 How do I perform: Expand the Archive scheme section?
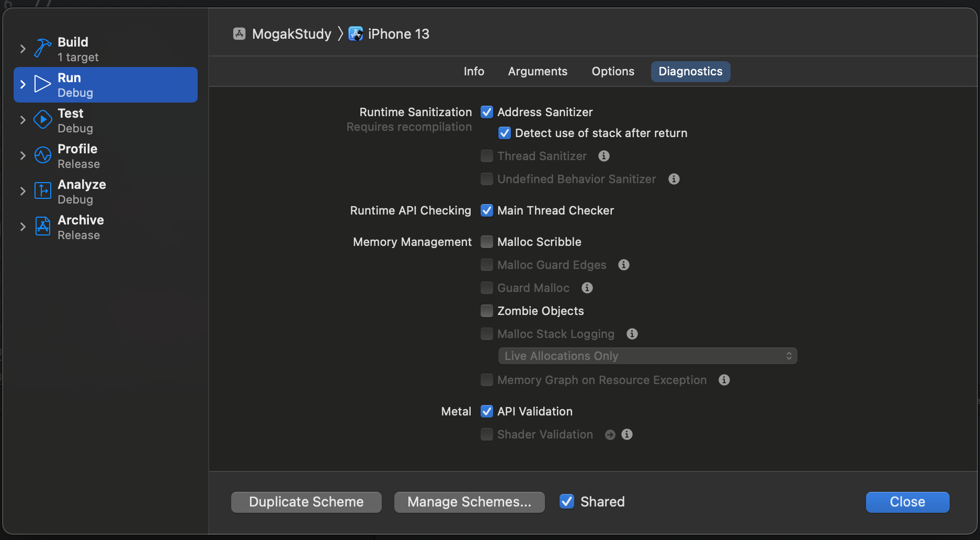[x=22, y=227]
